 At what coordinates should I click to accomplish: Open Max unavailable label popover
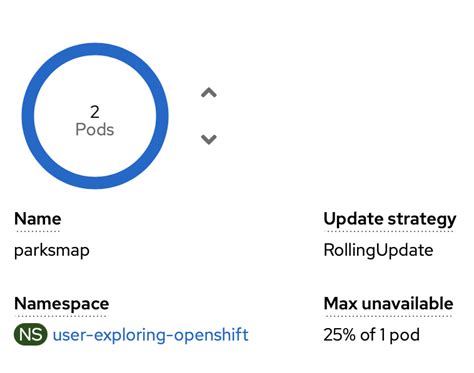click(388, 304)
